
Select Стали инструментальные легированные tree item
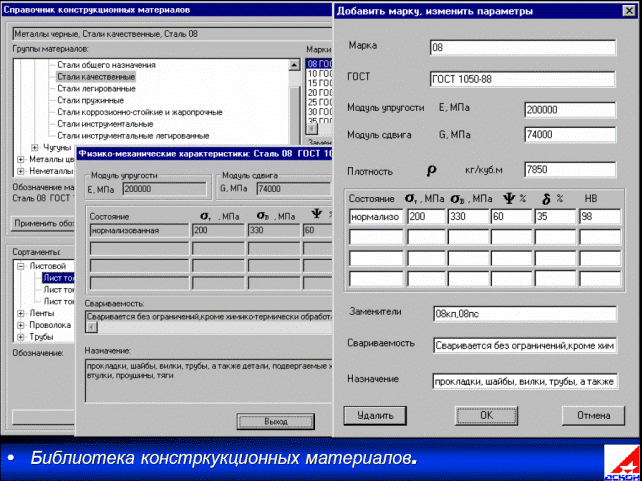(133, 135)
